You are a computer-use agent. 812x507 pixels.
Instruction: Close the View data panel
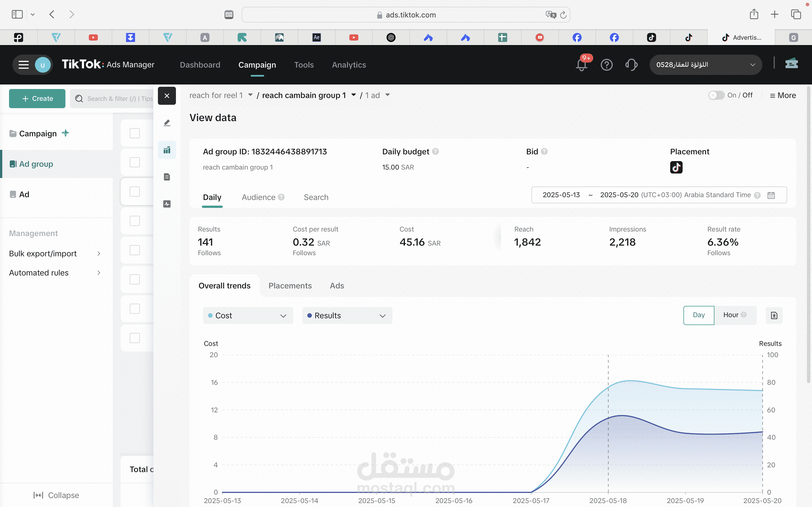click(167, 95)
